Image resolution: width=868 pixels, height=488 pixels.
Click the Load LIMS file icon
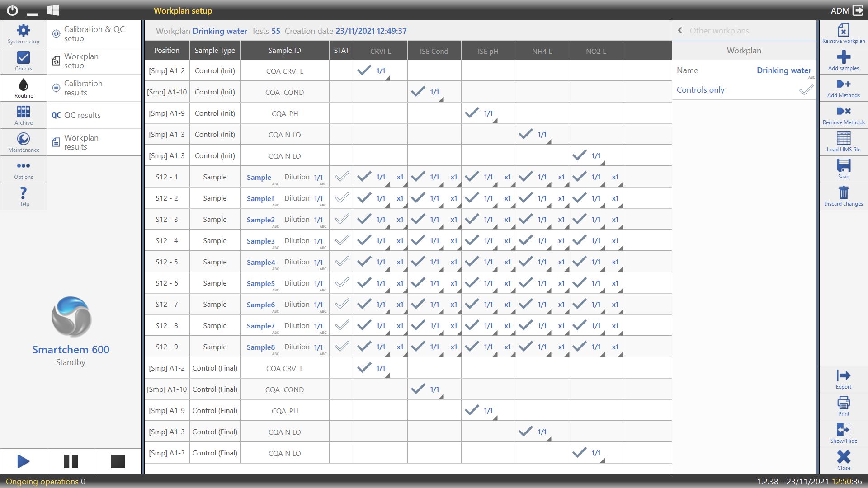(x=844, y=138)
